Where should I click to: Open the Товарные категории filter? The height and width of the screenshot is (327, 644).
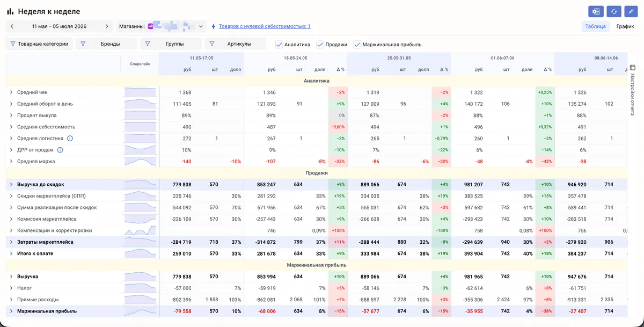(x=40, y=44)
